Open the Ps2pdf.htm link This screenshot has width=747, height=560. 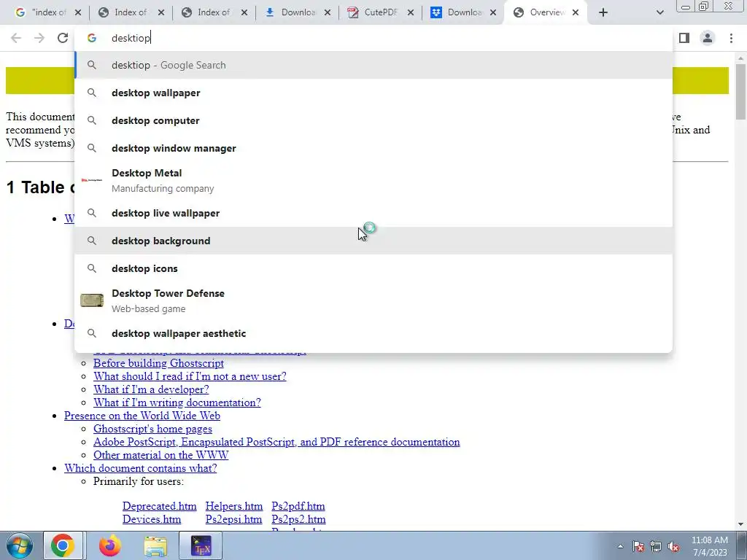(298, 506)
